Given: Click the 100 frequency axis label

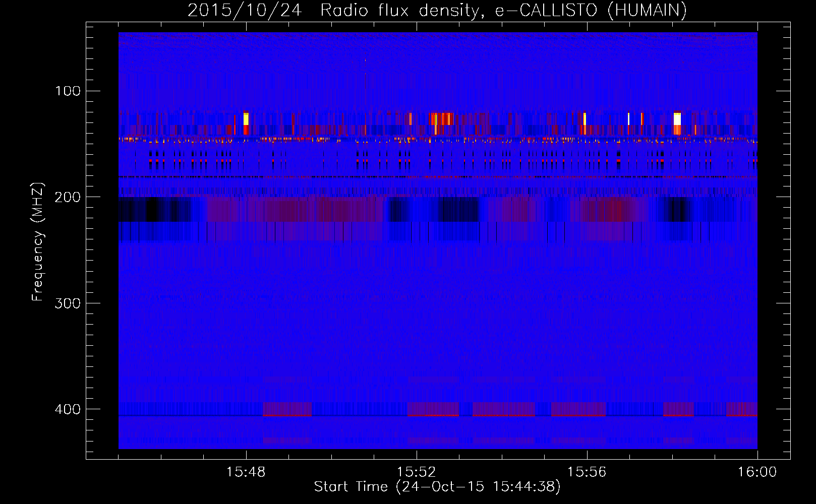Looking at the screenshot, I should point(68,91).
